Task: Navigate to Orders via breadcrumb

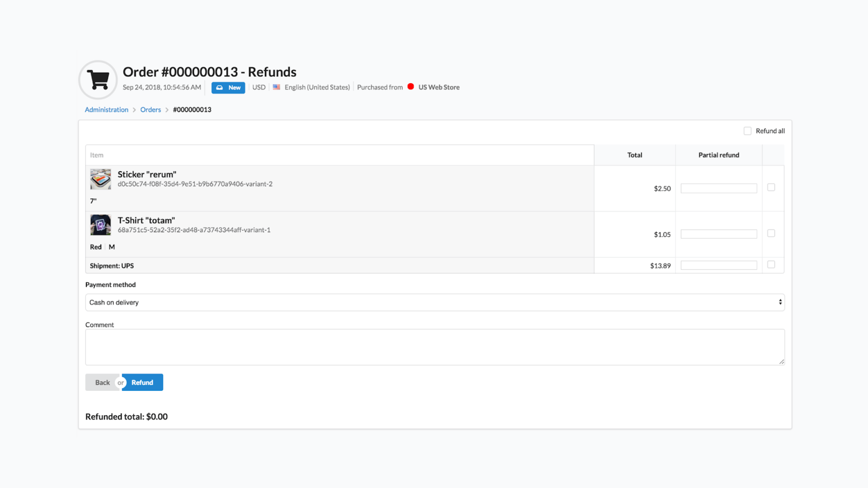Action: pyautogui.click(x=150, y=110)
